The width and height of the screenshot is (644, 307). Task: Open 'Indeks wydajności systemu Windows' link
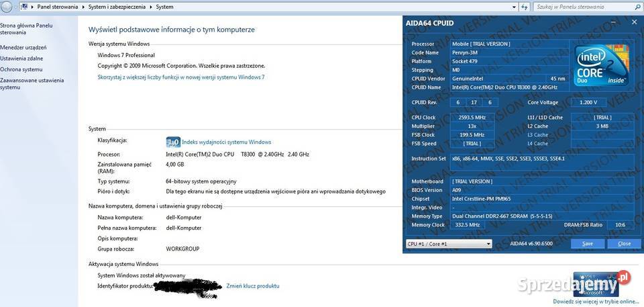226,142
